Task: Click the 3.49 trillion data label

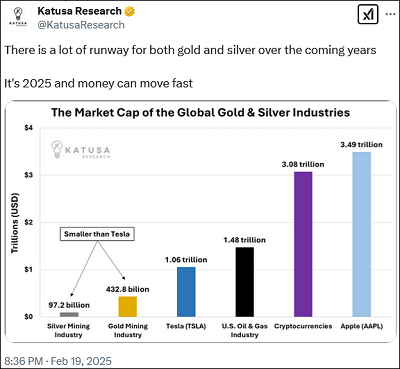Action: (x=361, y=145)
